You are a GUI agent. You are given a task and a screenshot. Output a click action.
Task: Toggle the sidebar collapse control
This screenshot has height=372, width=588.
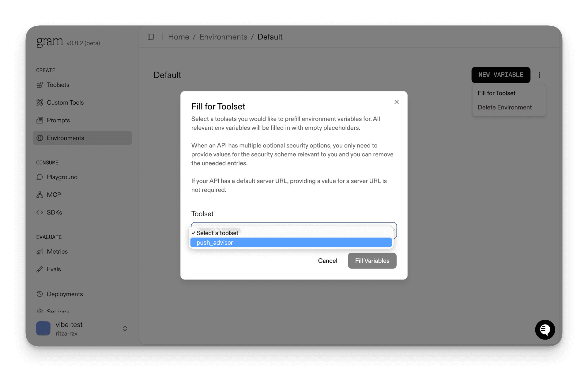pos(150,37)
